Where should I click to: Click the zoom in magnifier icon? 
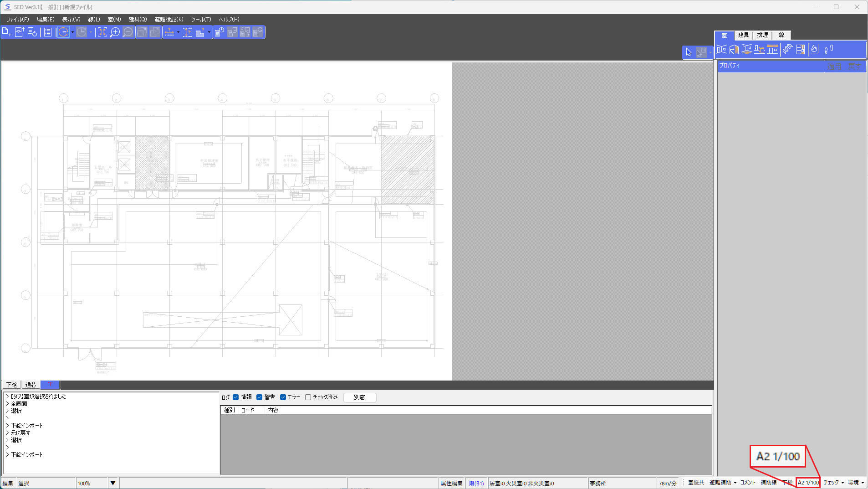[x=115, y=32]
